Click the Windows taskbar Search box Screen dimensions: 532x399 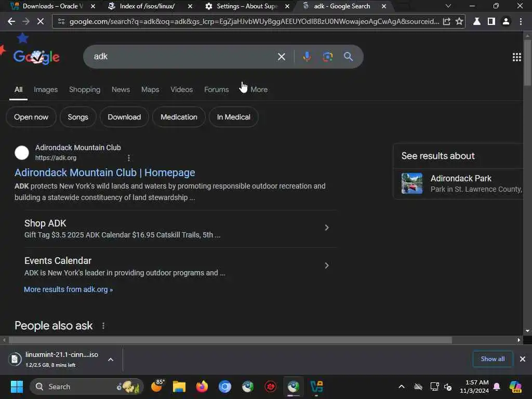click(87, 387)
